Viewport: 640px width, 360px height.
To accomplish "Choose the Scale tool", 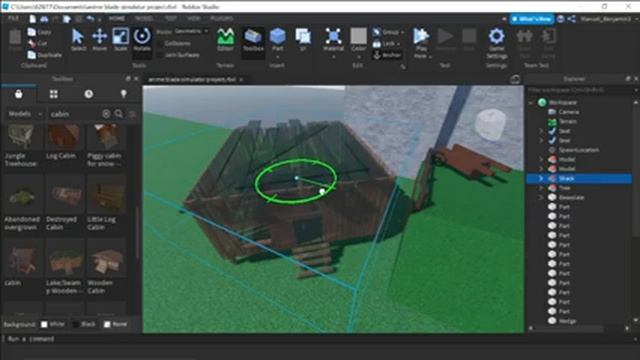I will click(x=120, y=40).
